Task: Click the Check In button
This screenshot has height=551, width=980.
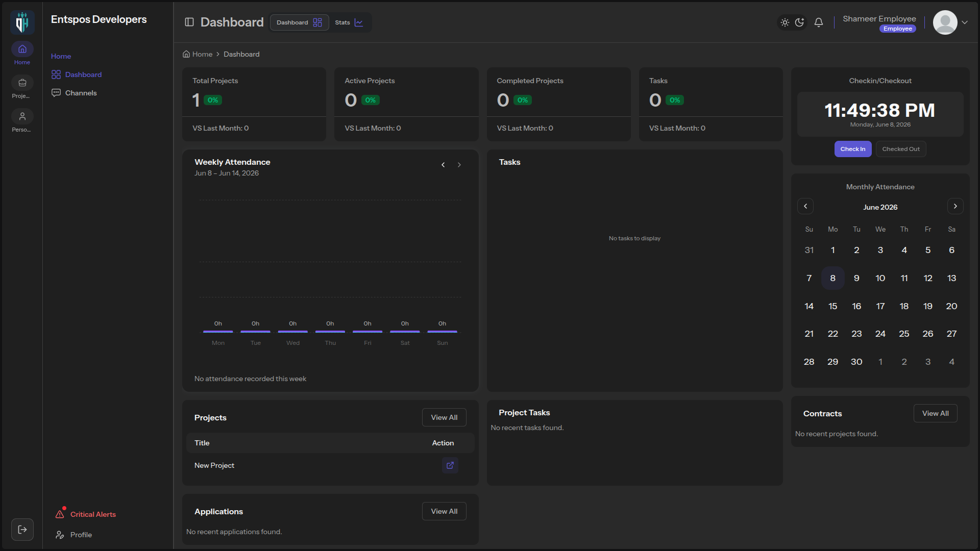Action: 853,149
